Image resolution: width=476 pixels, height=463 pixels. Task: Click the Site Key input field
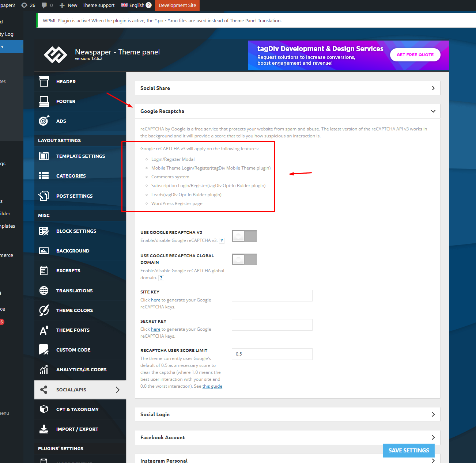point(272,296)
